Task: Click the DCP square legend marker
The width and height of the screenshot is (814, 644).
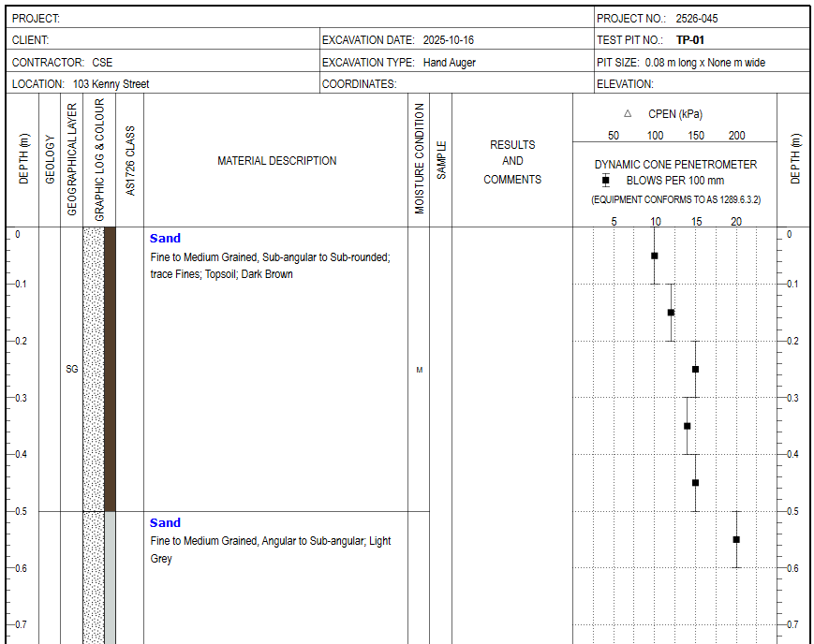Action: (605, 181)
